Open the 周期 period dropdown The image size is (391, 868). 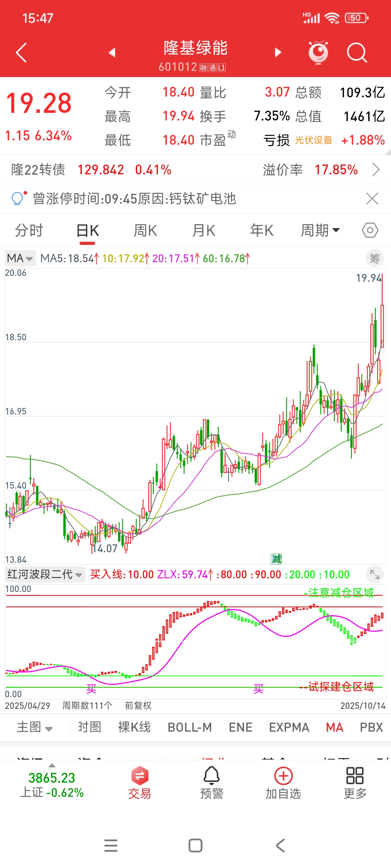(320, 230)
